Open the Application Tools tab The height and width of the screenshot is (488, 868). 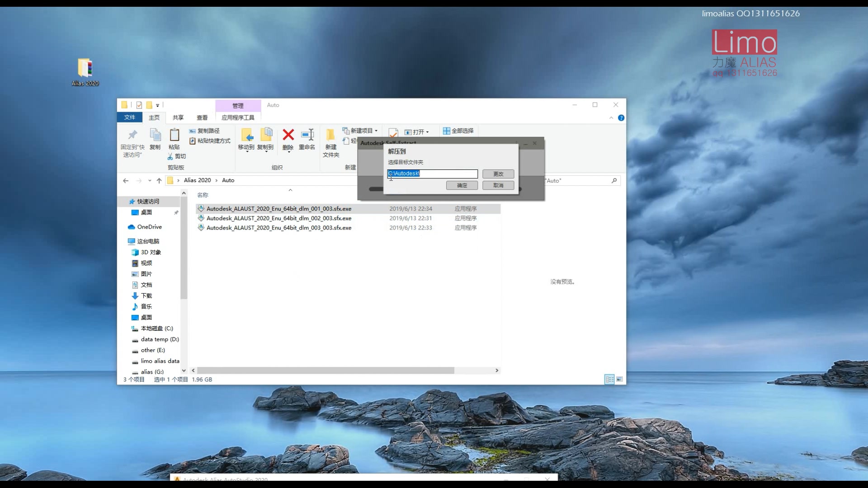coord(238,117)
